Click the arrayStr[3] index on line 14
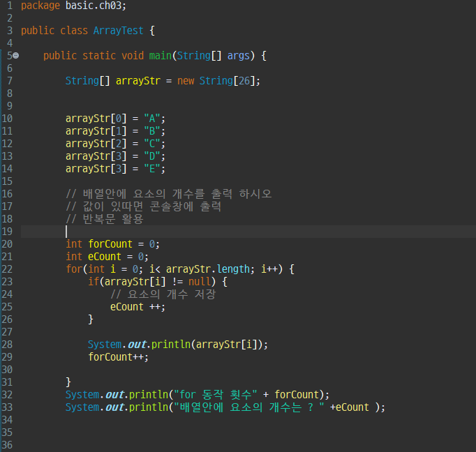The image size is (476, 452). click(119, 169)
